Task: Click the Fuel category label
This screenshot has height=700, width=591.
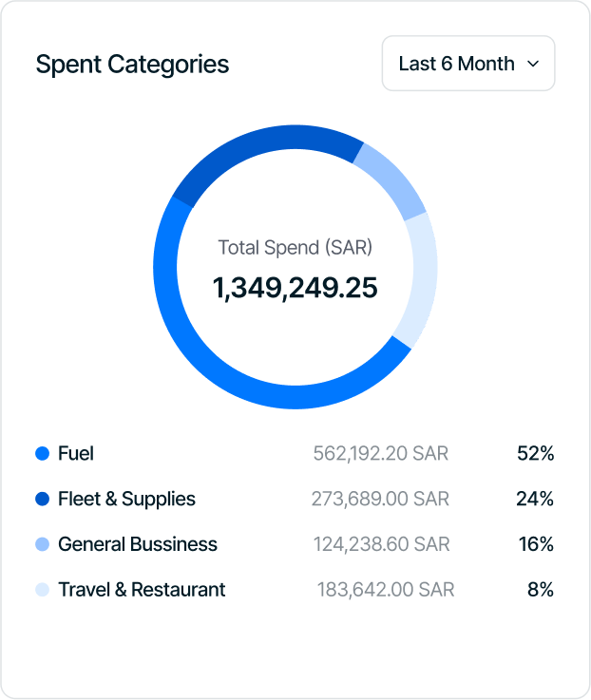Action: [76, 454]
